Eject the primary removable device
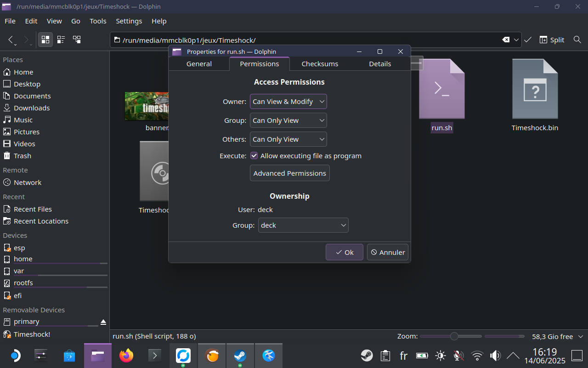Image resolution: width=588 pixels, height=368 pixels. [103, 322]
